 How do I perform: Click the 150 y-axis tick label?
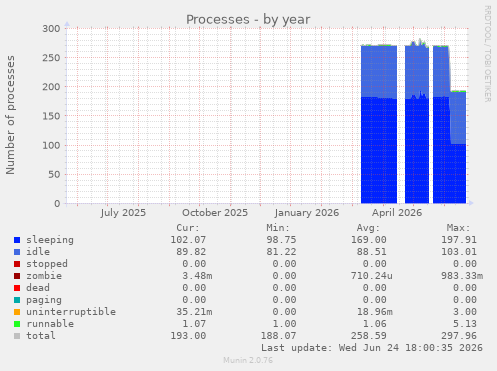[51, 116]
